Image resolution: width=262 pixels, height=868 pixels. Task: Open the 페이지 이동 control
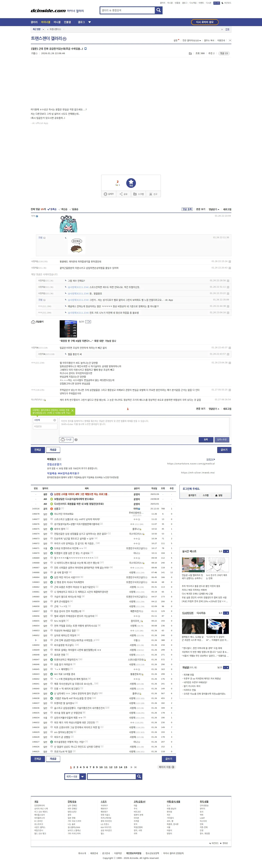(166, 767)
